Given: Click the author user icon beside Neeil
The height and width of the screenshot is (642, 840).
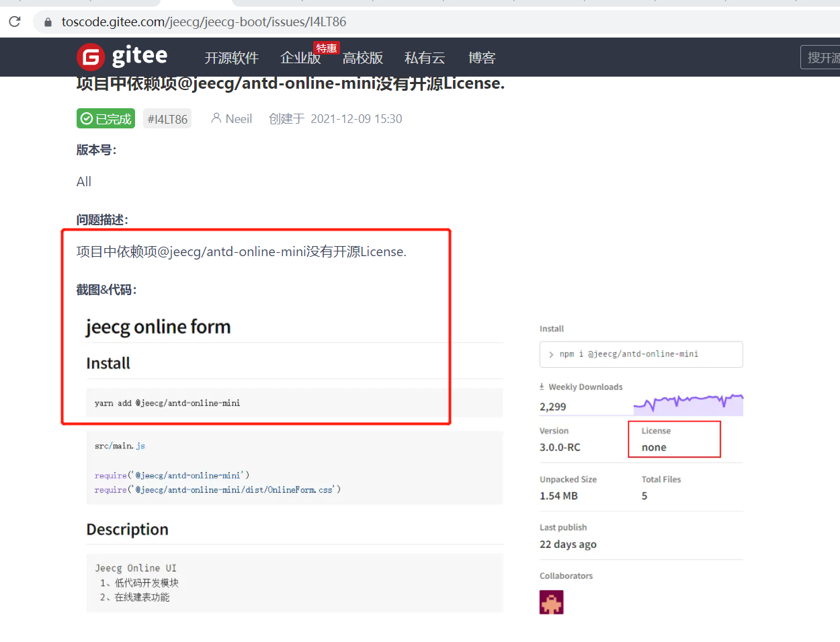Looking at the screenshot, I should [216, 118].
